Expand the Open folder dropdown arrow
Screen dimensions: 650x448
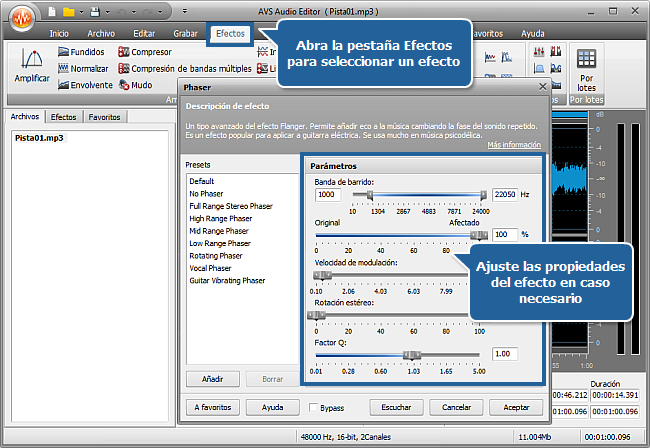[81, 12]
